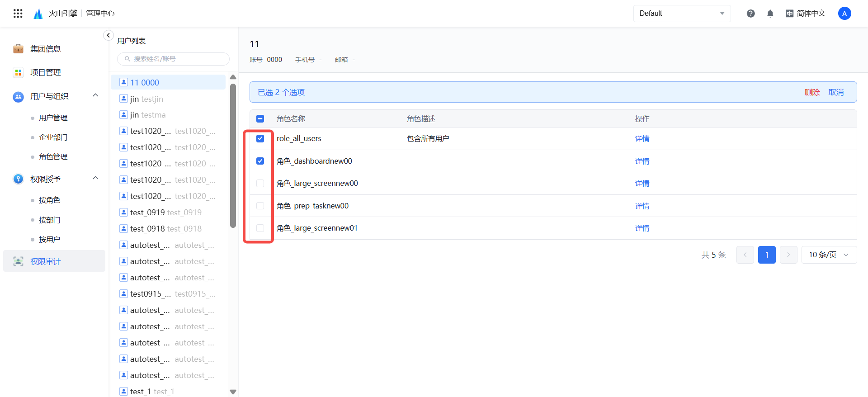The image size is (868, 397).
Task: Click the user list scrollbar thumb
Action: (x=233, y=156)
